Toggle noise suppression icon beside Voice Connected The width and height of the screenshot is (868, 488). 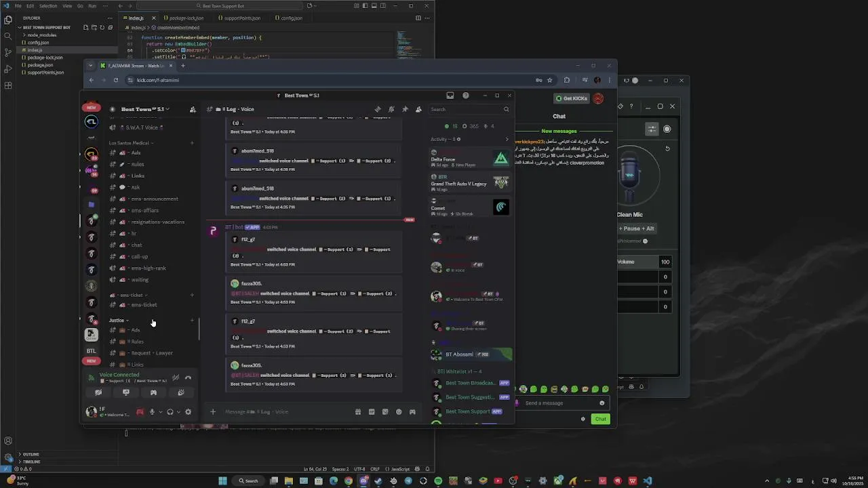click(176, 378)
